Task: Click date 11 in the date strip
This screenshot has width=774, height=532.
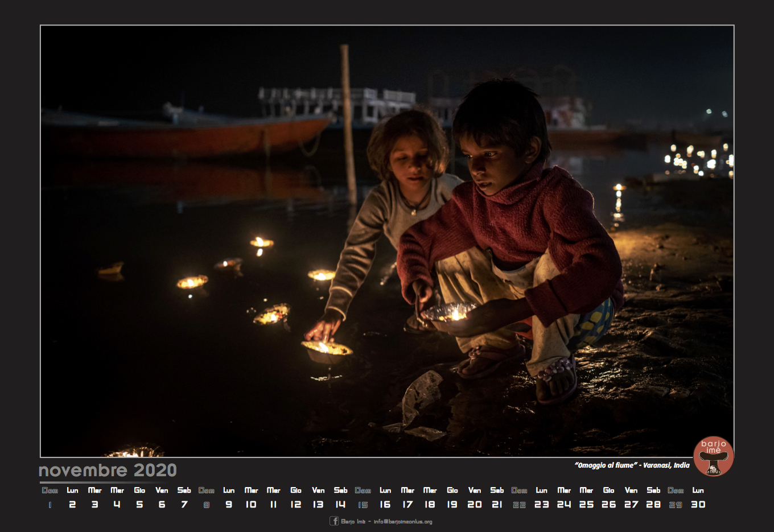Action: pyautogui.click(x=273, y=505)
